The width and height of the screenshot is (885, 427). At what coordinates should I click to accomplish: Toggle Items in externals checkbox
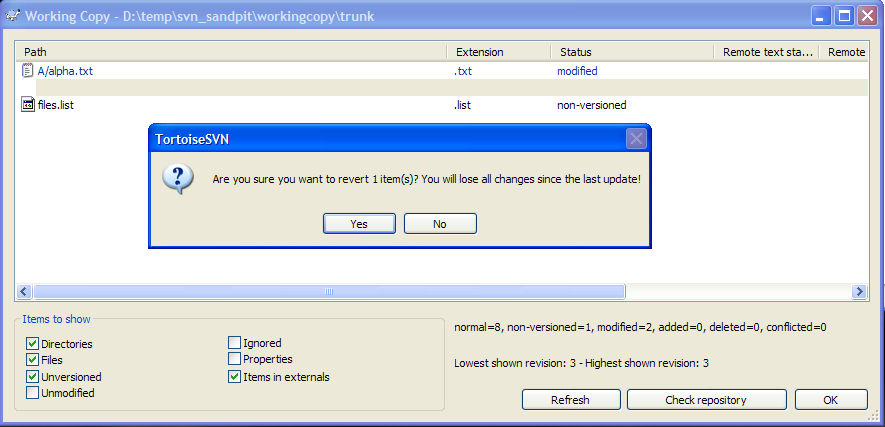[234, 377]
